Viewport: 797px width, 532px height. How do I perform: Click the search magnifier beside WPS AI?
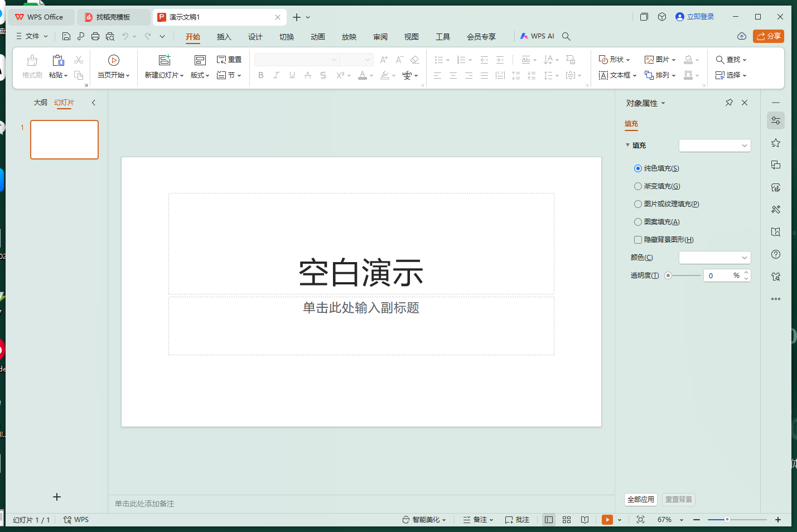tap(566, 36)
